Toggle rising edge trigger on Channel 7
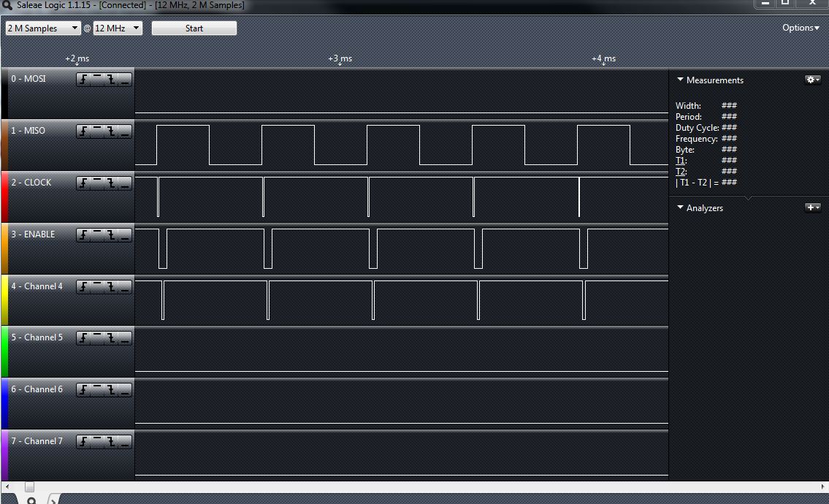The image size is (829, 504). click(83, 442)
